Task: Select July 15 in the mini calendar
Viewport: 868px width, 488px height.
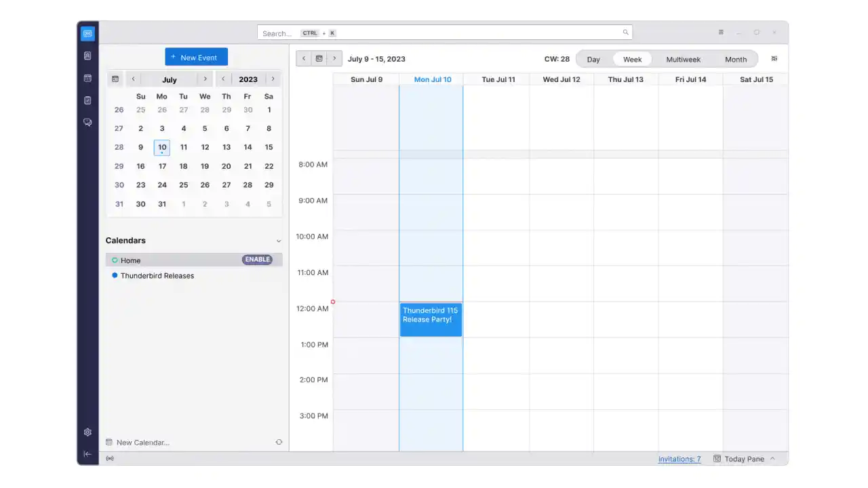Action: (269, 147)
